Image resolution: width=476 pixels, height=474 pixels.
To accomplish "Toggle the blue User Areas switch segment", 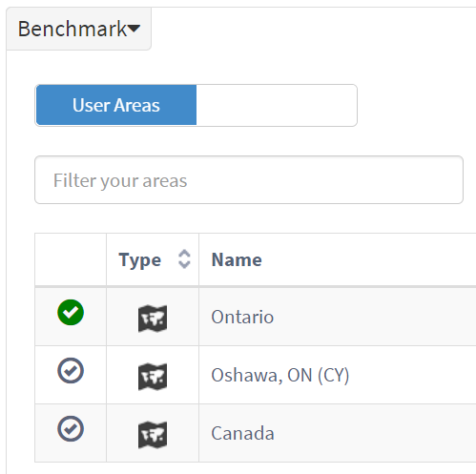I will 116,105.
